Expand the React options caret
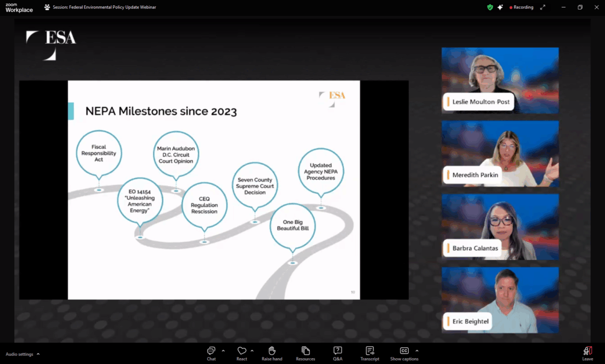This screenshot has height=364, width=605. (x=252, y=350)
